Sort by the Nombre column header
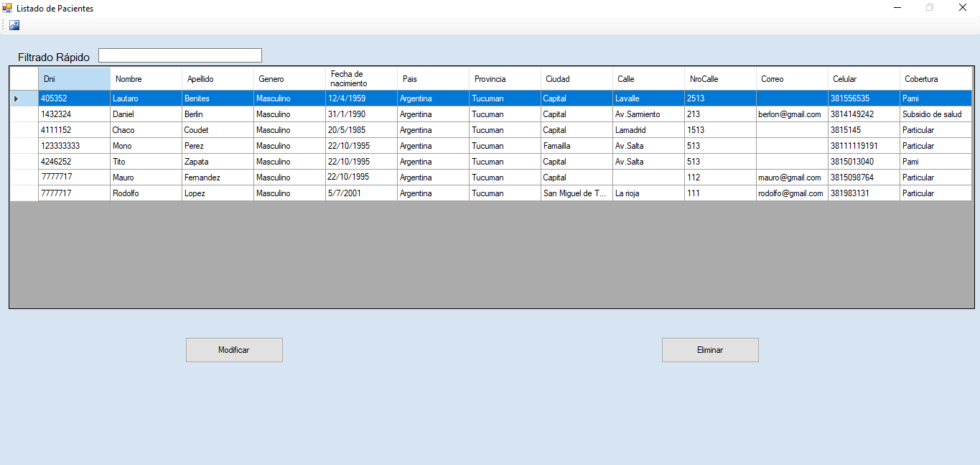This screenshot has width=980, height=465. tap(146, 79)
